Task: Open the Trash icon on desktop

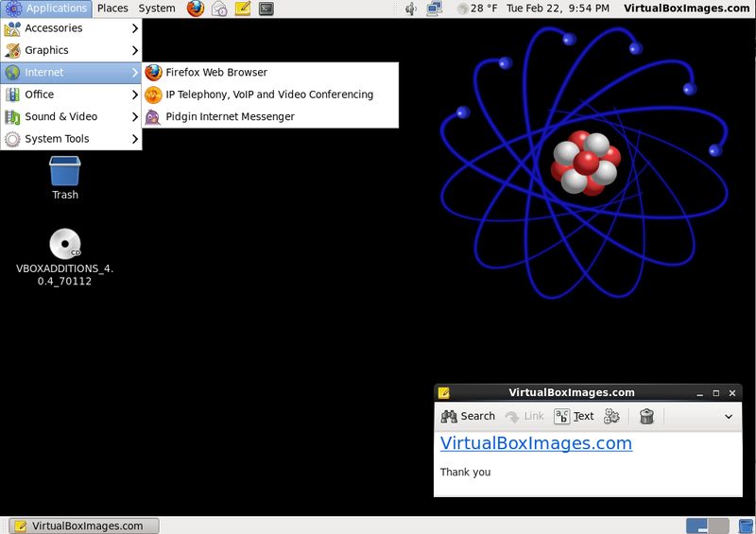Action: pyautogui.click(x=65, y=178)
